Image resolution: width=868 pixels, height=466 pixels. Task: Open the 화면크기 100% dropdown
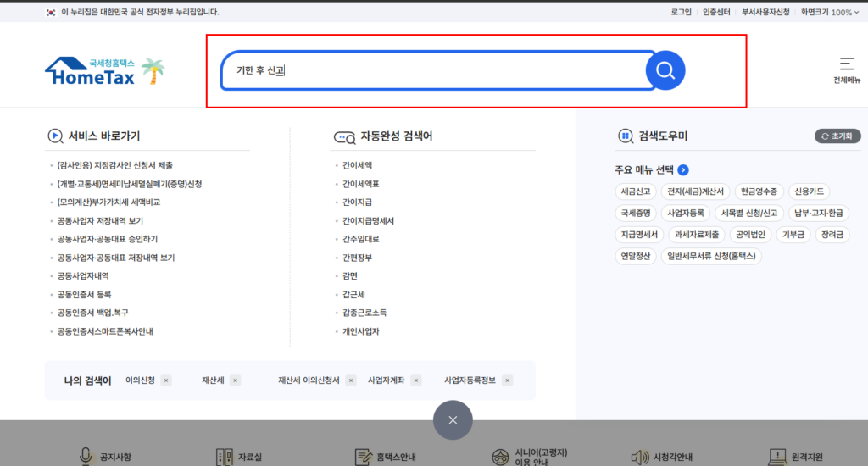click(x=830, y=12)
